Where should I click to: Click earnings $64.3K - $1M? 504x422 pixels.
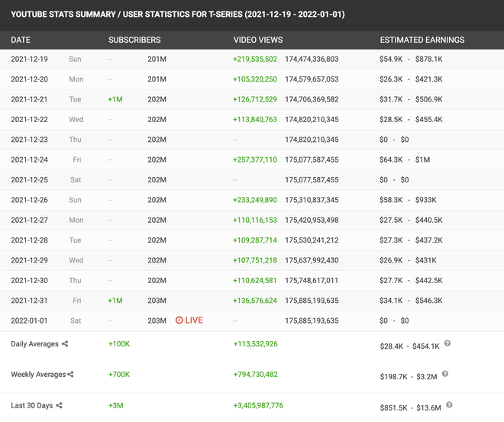coord(405,160)
